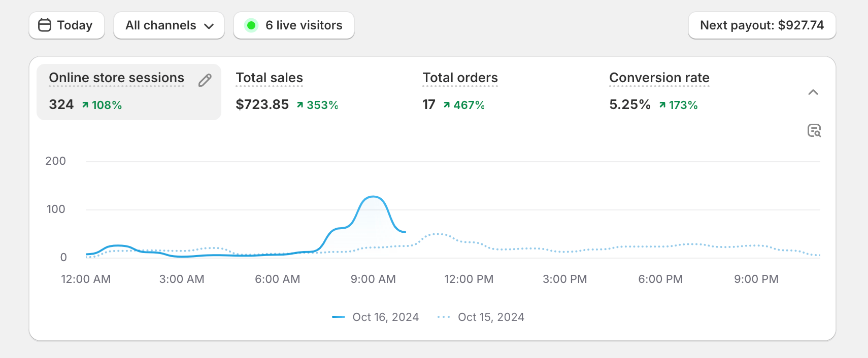Open the All channels dropdown
868x358 pixels.
(x=169, y=25)
